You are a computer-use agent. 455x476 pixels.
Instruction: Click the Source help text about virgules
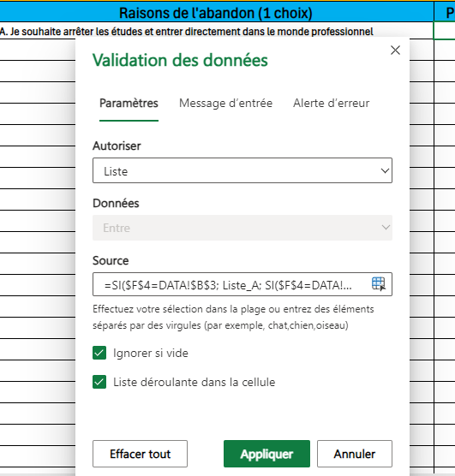coord(233,317)
